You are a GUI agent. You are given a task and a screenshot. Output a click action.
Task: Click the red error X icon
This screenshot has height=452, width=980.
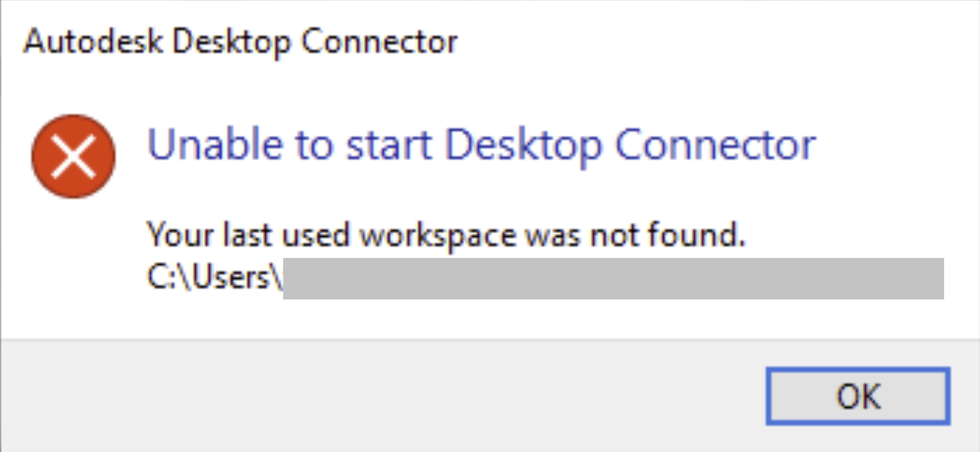73,156
